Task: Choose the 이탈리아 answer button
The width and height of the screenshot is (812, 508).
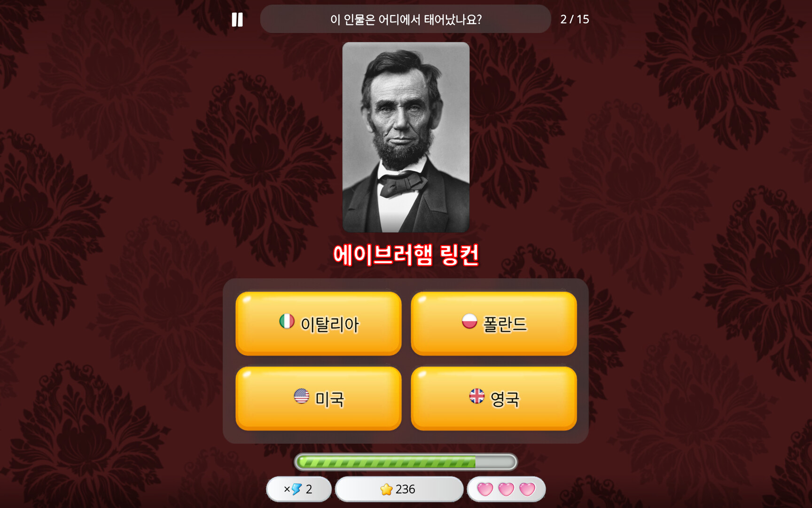Action: point(319,324)
